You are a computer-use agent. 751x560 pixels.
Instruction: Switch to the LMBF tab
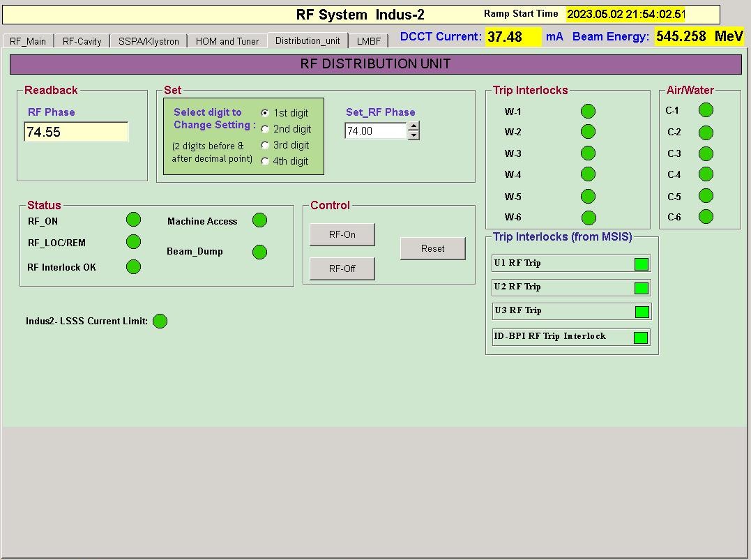click(368, 41)
